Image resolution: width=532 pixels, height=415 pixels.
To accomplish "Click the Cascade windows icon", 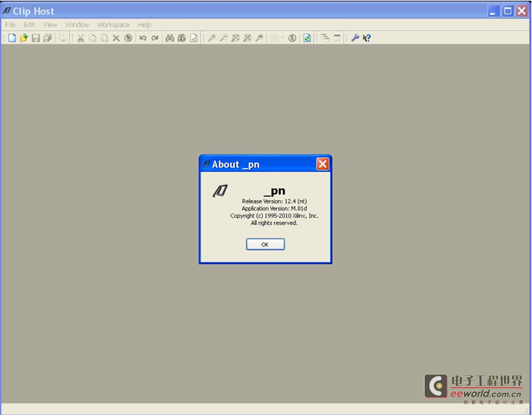I will [x=325, y=38].
